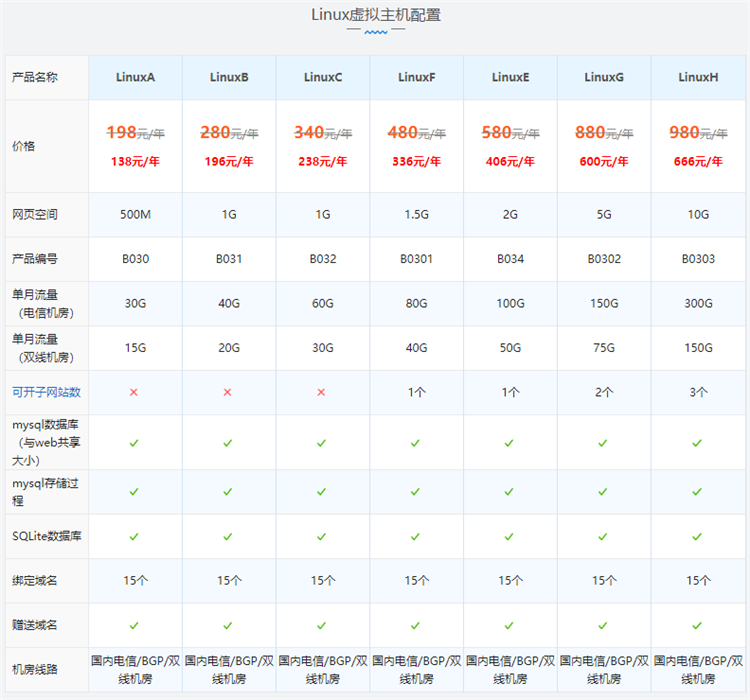Click LinuxC's SQLite数据库 green checkmark
This screenshot has width=750, height=700.
tap(322, 536)
